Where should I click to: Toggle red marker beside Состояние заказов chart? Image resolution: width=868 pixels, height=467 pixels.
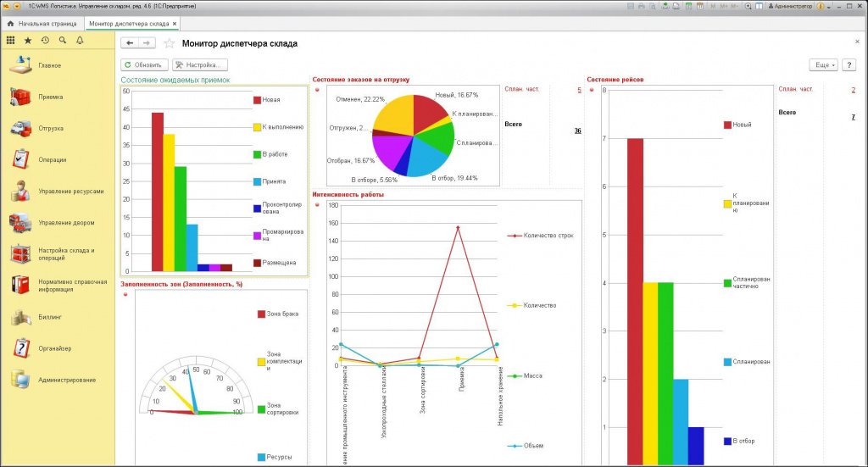pos(317,90)
